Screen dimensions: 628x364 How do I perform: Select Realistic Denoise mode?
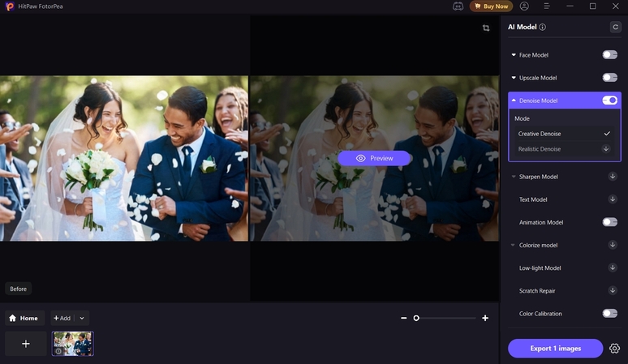564,149
